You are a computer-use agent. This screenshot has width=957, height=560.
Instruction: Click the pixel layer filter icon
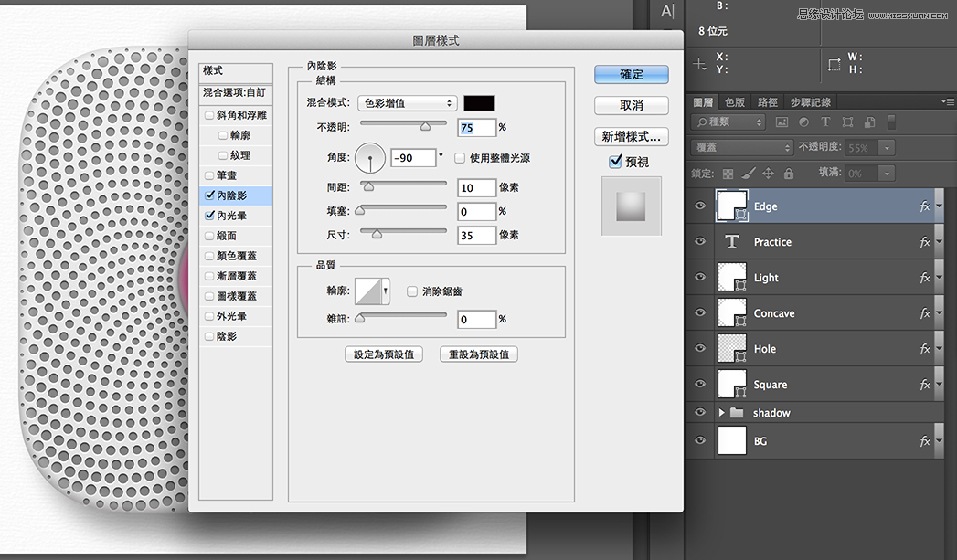tap(782, 122)
